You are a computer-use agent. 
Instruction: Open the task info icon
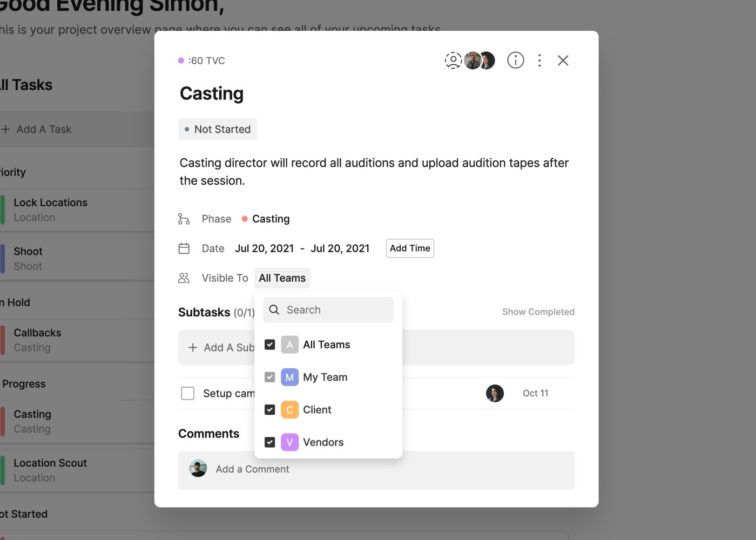click(x=515, y=60)
